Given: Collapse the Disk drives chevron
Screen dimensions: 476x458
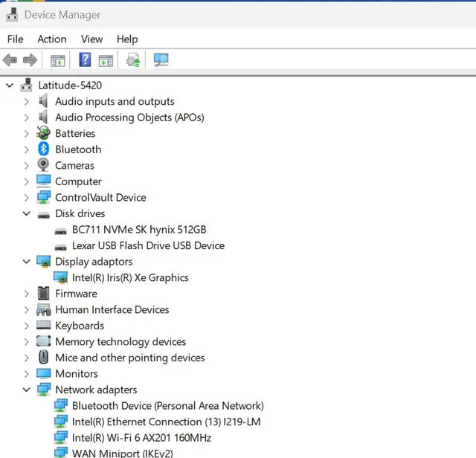Looking at the screenshot, I should coord(27,213).
